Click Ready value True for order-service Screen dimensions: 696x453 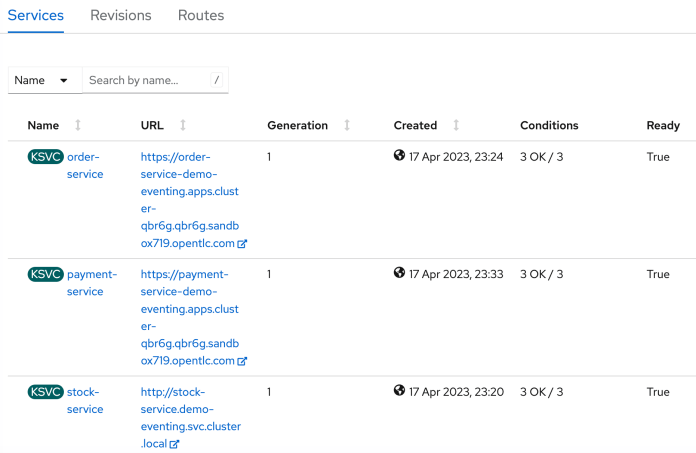click(658, 157)
